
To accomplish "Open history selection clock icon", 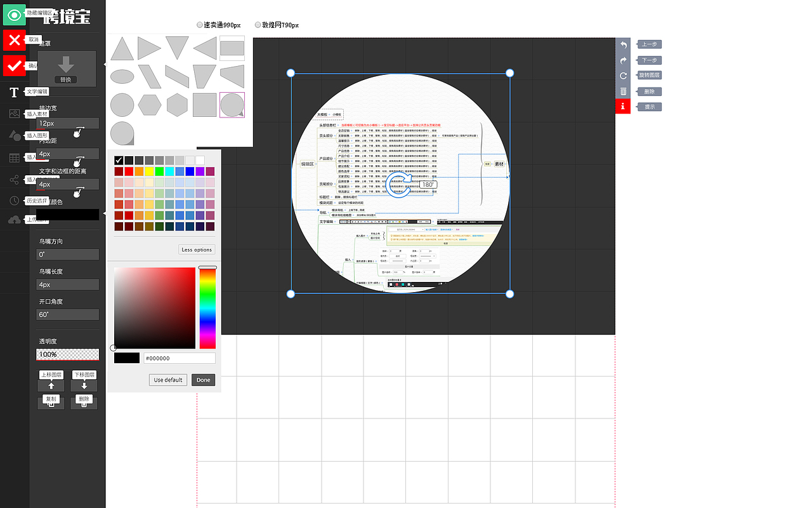I will (x=14, y=201).
